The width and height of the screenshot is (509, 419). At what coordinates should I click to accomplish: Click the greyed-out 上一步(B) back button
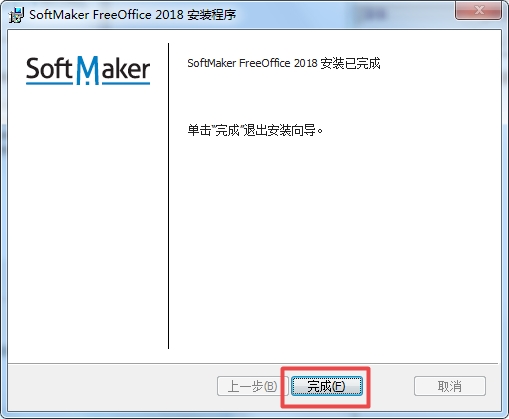click(x=252, y=386)
